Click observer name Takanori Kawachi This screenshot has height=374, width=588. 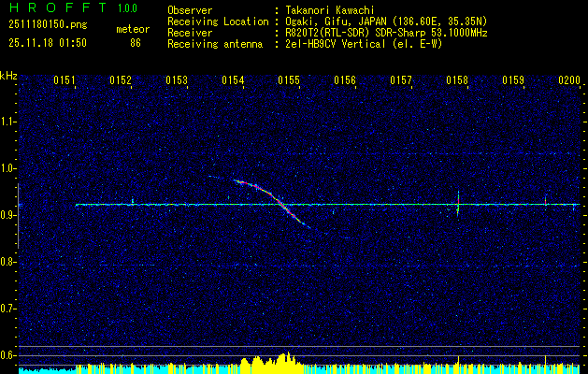[330, 10]
